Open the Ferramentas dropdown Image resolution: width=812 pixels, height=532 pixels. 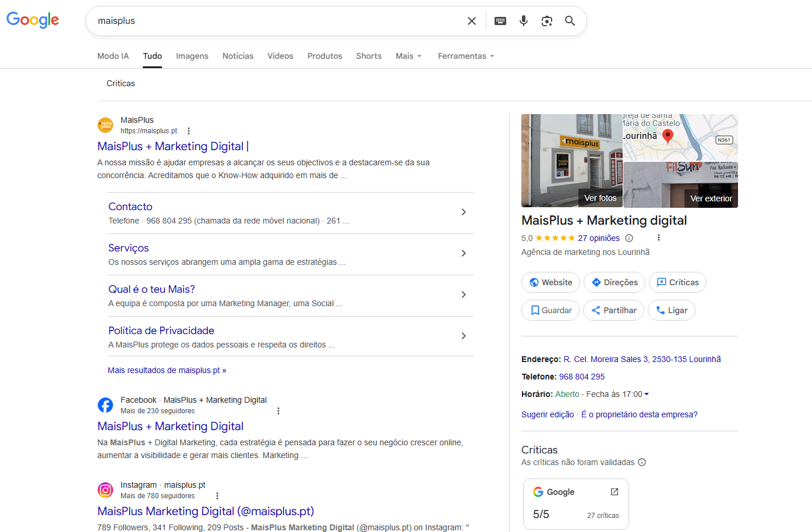coord(466,56)
